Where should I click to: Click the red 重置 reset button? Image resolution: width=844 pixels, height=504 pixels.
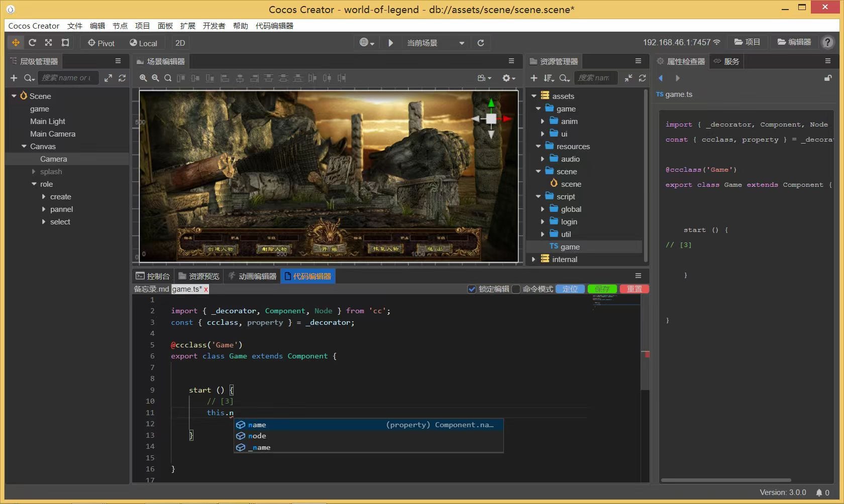click(x=634, y=289)
